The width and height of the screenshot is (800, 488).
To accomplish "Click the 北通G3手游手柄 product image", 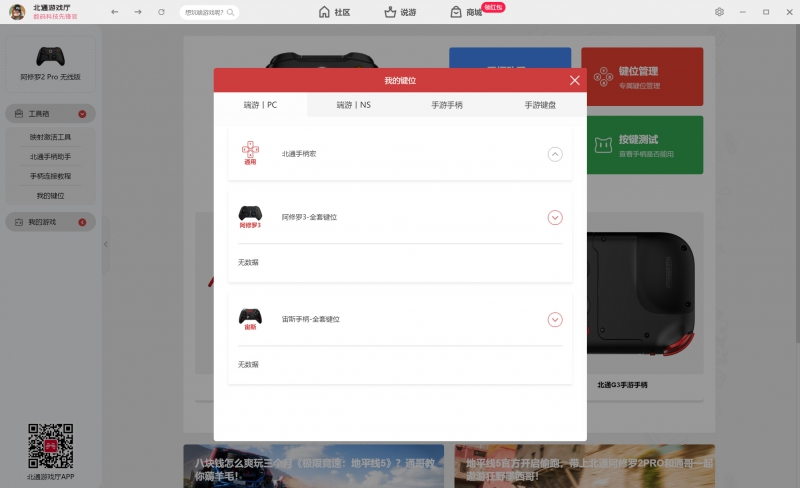I will [645, 293].
